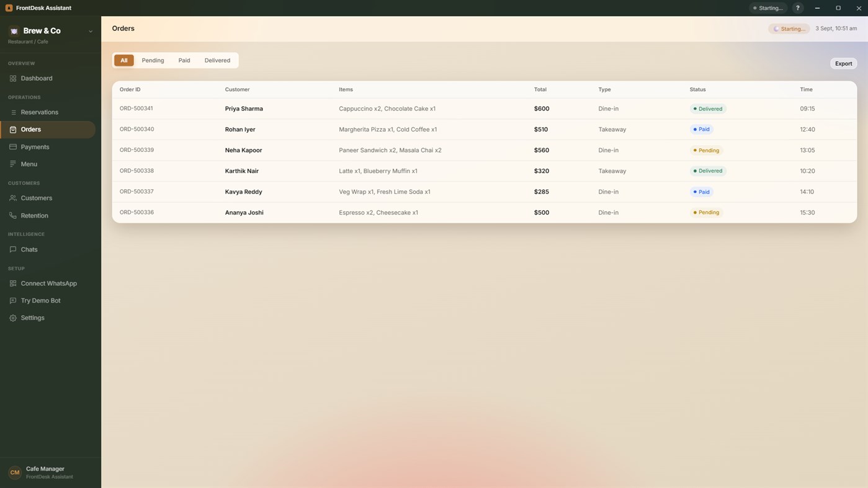Click the Chats bubble icon
Screen dimensions: 868x488
[x=13, y=250]
